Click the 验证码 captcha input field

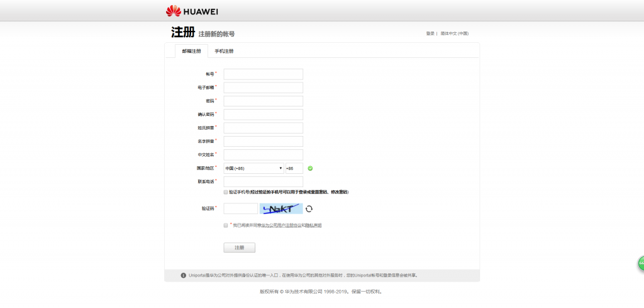240,208
